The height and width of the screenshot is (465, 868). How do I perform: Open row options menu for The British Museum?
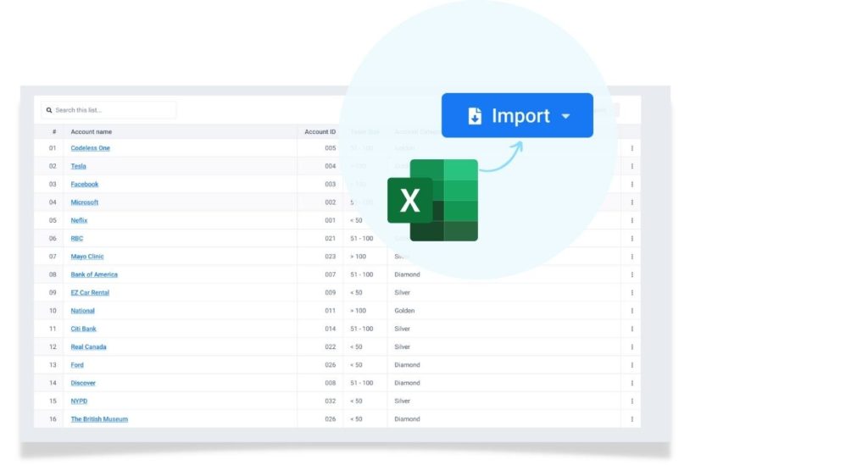[632, 419]
